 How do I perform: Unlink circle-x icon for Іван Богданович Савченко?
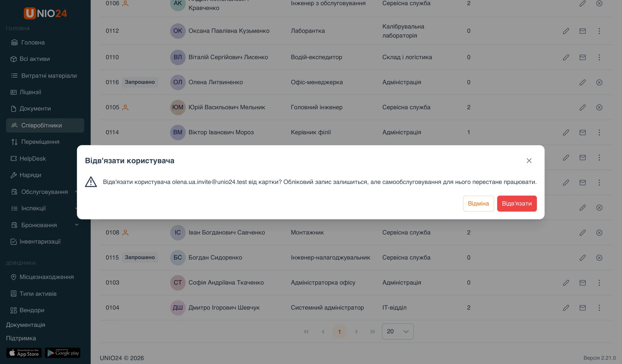click(599, 233)
